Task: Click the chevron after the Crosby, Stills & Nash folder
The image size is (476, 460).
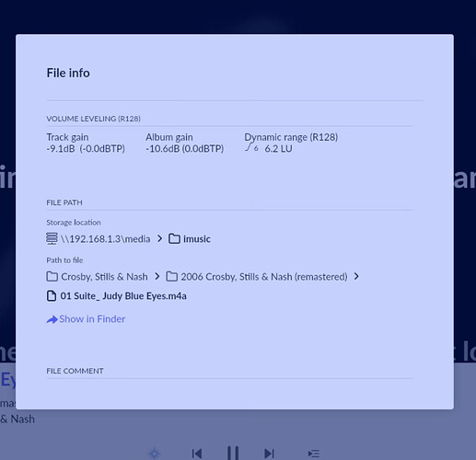Action: pos(157,277)
